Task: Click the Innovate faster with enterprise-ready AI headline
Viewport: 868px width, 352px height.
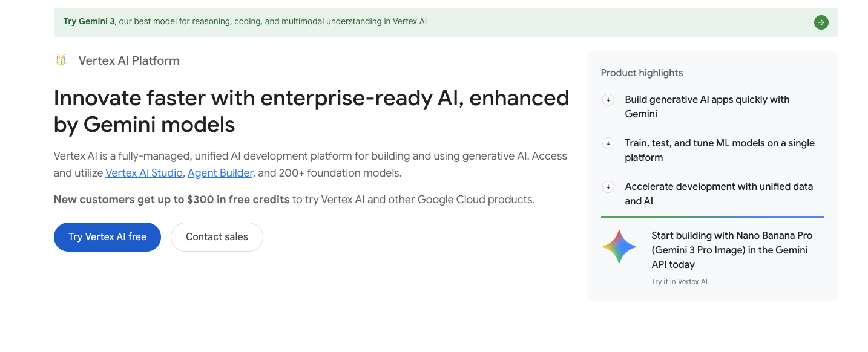Action: pyautogui.click(x=311, y=111)
